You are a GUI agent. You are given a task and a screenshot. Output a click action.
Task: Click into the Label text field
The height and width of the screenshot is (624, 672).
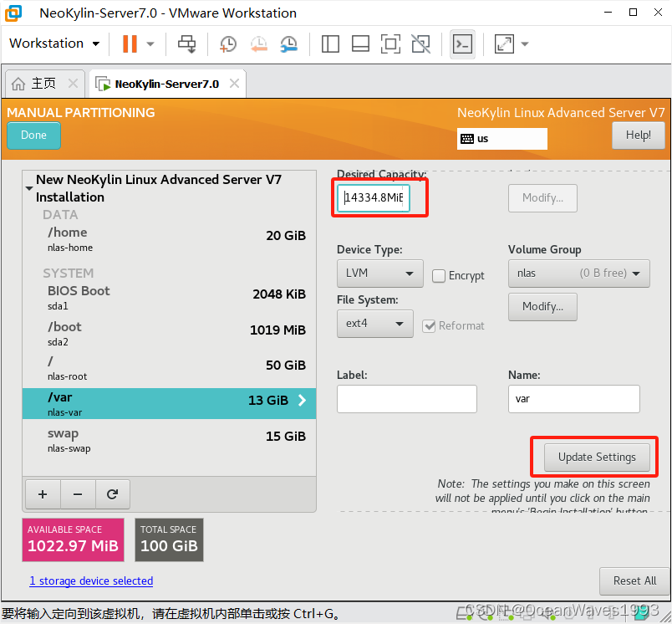407,399
